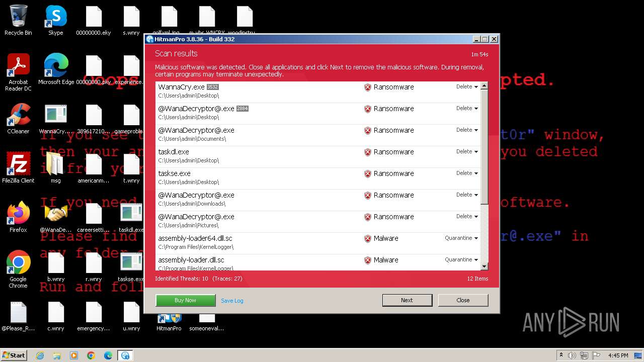Image resolution: width=644 pixels, height=362 pixels.
Task: Show hidden system tray icons
Action: tap(561, 355)
